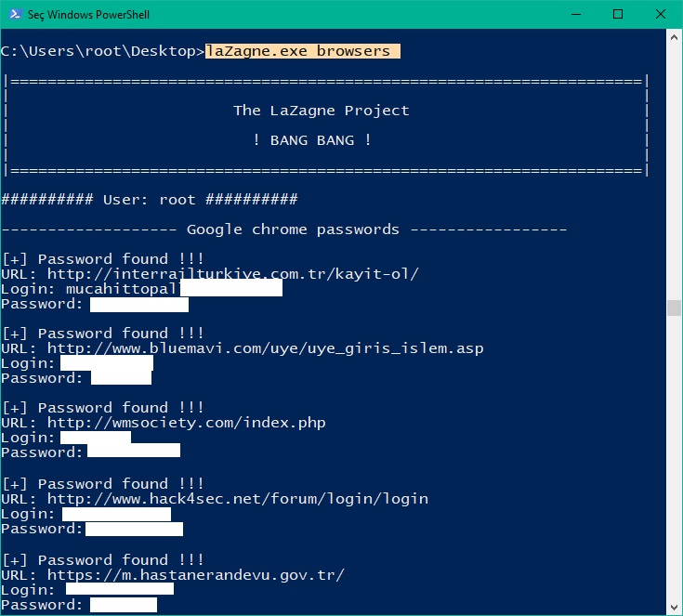Click the www.hack4sec.net forum URL line
This screenshot has width=683, height=616.
[215, 499]
